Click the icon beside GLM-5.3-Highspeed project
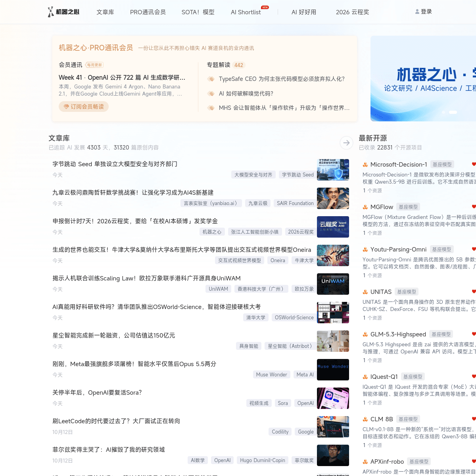 [365, 334]
